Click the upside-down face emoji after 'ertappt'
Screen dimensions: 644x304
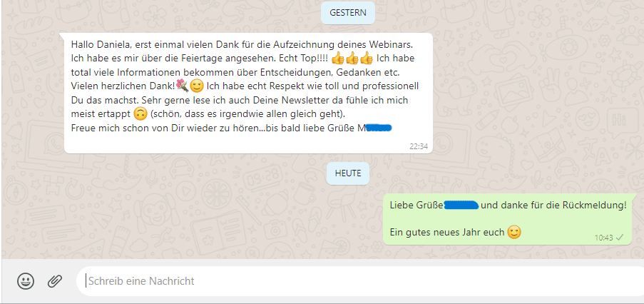(x=141, y=113)
